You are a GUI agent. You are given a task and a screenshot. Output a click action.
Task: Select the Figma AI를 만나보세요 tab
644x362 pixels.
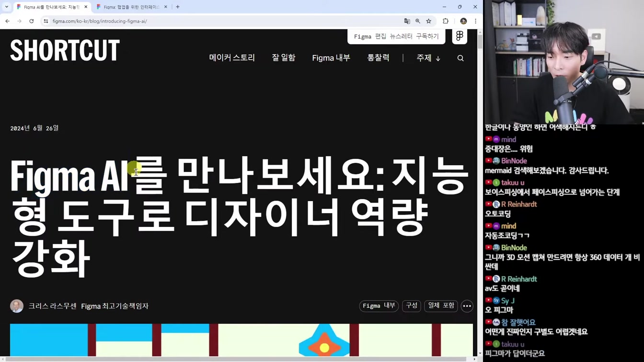coord(52,7)
